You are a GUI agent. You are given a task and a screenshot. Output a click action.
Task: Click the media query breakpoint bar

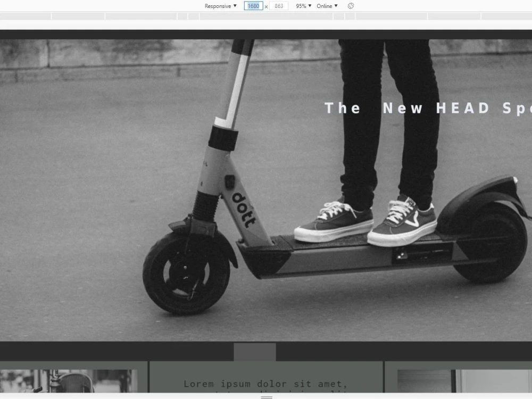tap(266, 16)
